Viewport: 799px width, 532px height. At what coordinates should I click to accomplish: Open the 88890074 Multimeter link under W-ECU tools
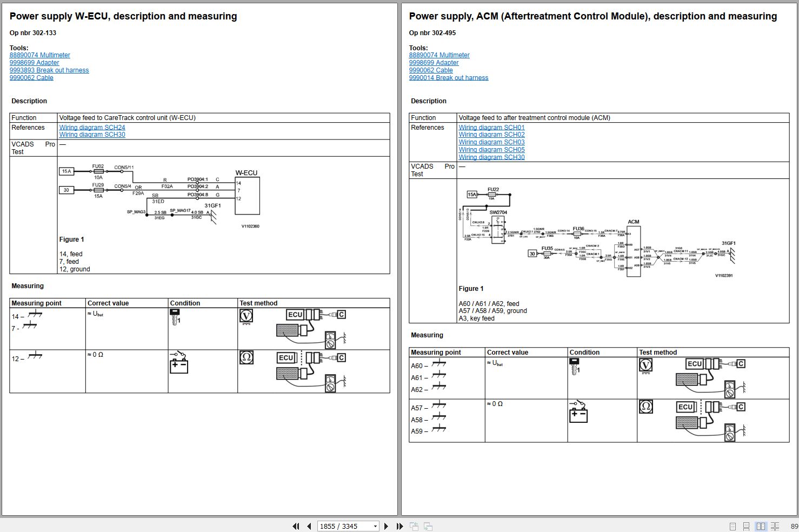[39, 55]
